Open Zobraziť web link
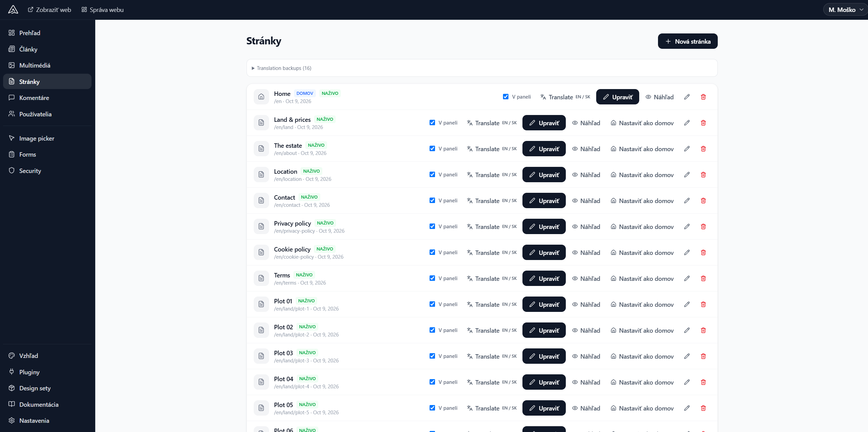This screenshot has height=432, width=868. tap(50, 10)
